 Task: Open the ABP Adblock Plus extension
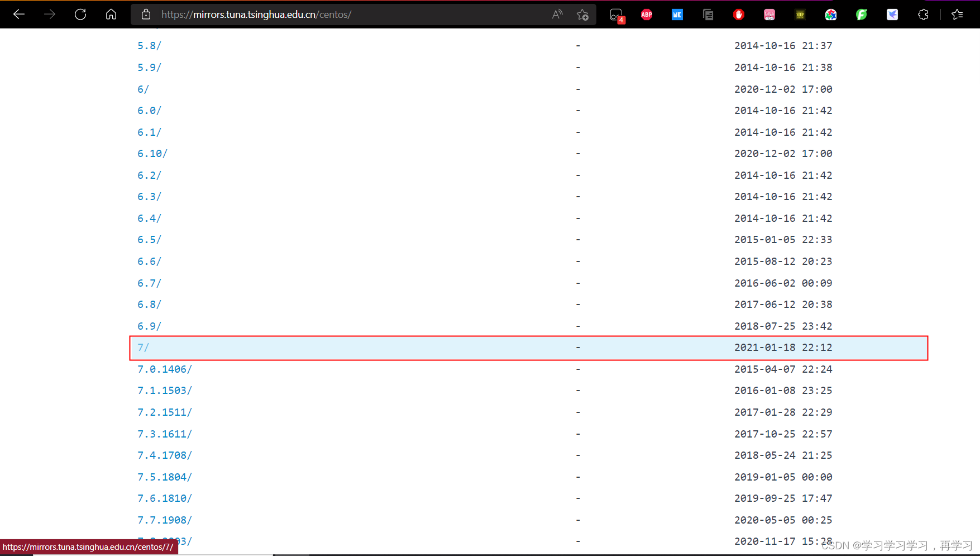647,15
